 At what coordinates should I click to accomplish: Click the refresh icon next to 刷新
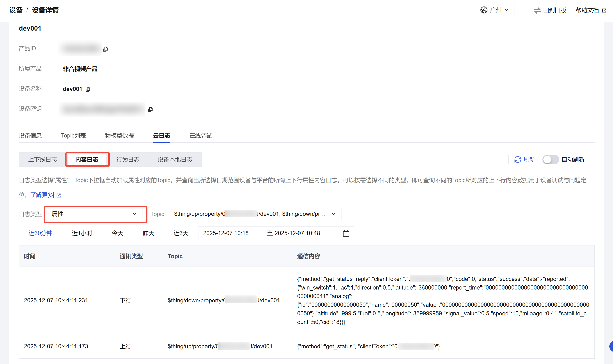(x=518, y=160)
